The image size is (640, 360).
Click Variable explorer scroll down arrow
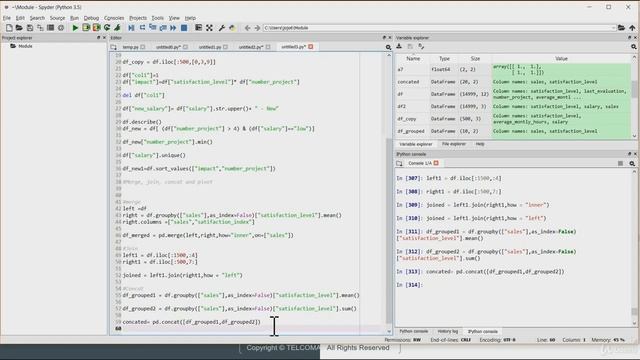[634, 136]
